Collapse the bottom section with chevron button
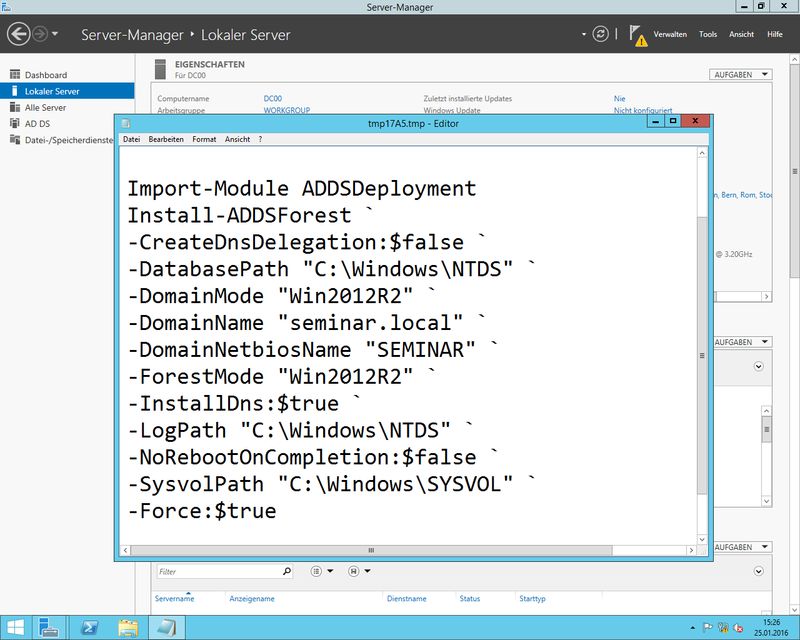Viewport: 800px width, 640px height. pyautogui.click(x=758, y=571)
